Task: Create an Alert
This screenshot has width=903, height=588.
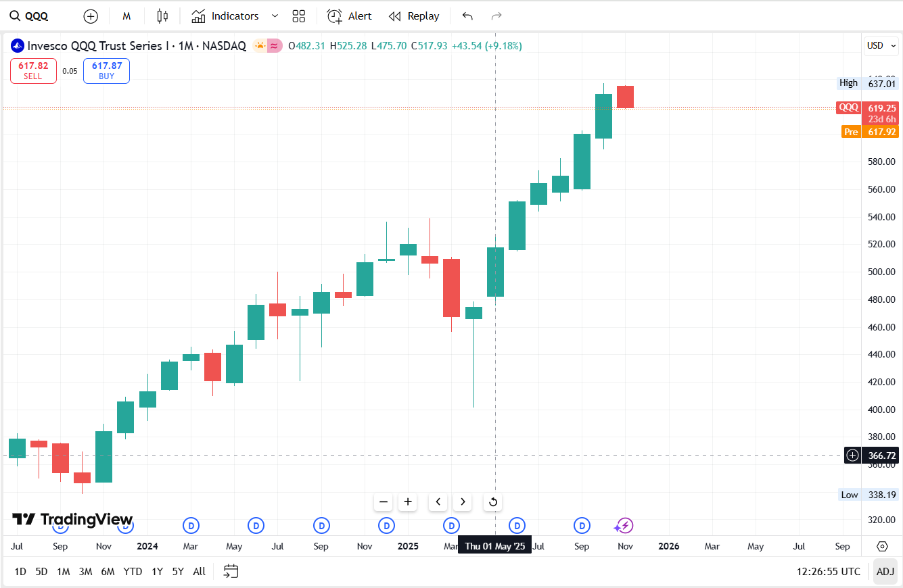Action: [x=350, y=16]
